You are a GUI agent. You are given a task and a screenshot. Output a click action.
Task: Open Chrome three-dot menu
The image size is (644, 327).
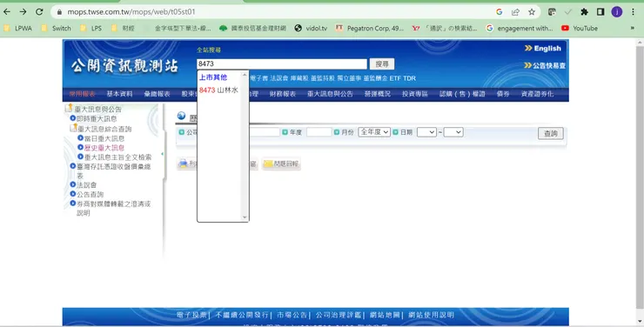coord(633,12)
